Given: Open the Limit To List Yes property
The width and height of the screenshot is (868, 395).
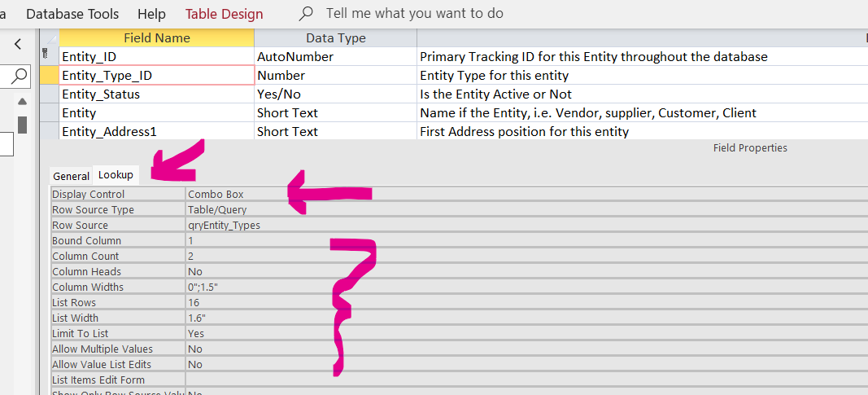Looking at the screenshot, I should pos(521,334).
